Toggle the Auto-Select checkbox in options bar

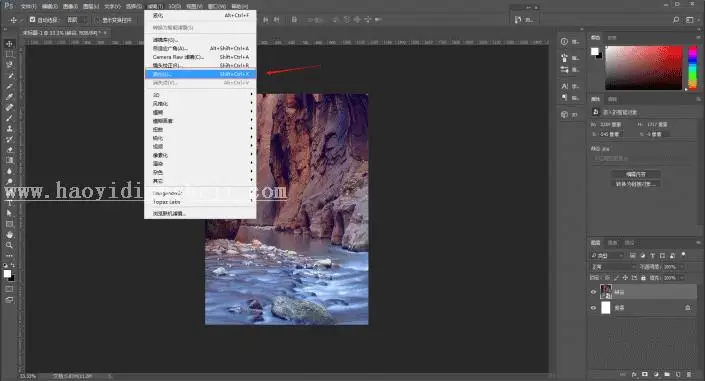coord(32,20)
